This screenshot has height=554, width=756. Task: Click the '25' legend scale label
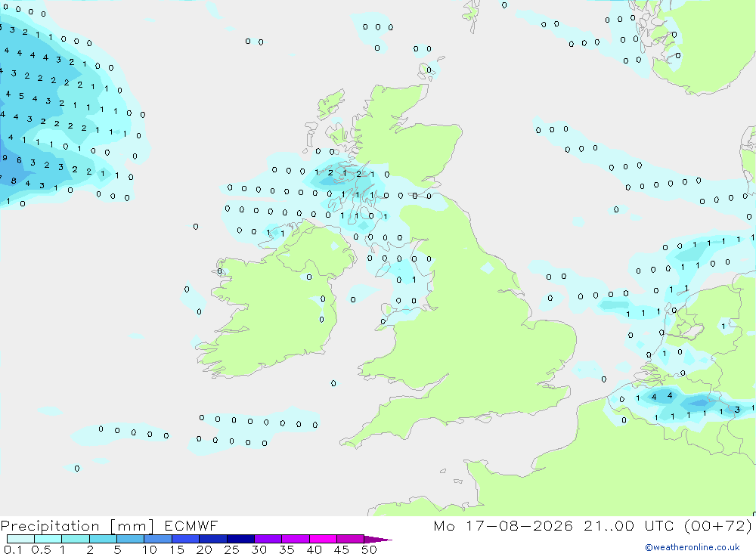point(232,549)
